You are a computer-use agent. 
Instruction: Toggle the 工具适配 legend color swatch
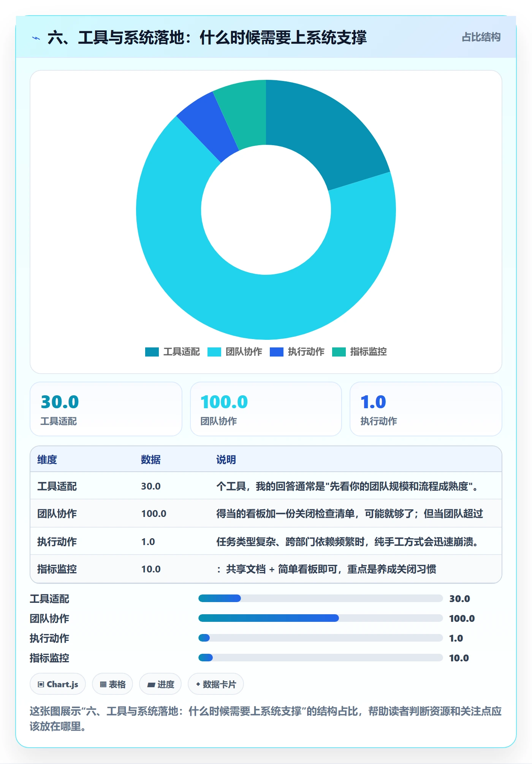(152, 352)
